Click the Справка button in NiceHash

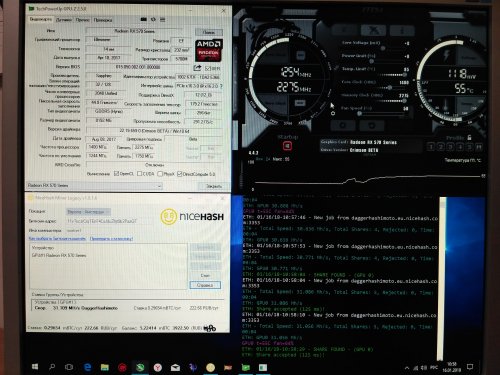[x=205, y=285]
